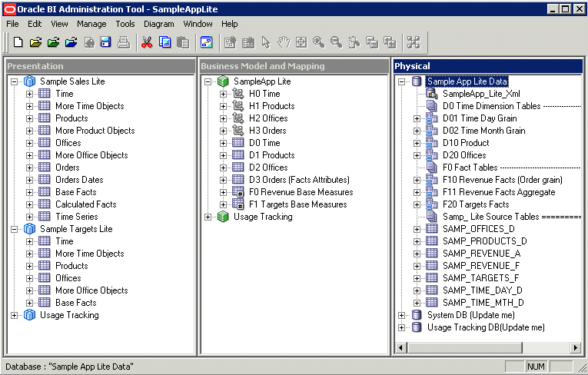Select the arrow pointer tool
The image size is (588, 375).
click(x=266, y=42)
